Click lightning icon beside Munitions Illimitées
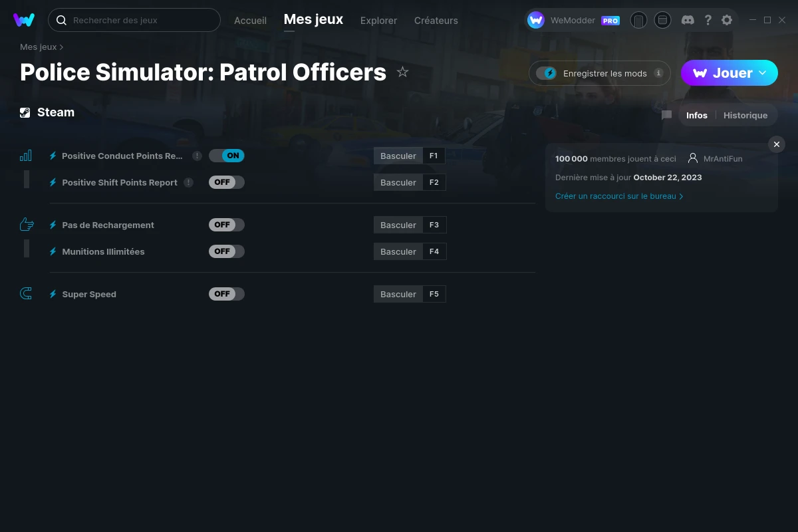The width and height of the screenshot is (798, 532). tap(53, 251)
